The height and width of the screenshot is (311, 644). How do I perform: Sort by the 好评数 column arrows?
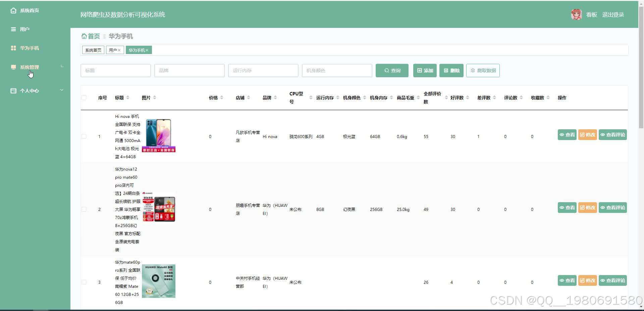pyautogui.click(x=468, y=98)
